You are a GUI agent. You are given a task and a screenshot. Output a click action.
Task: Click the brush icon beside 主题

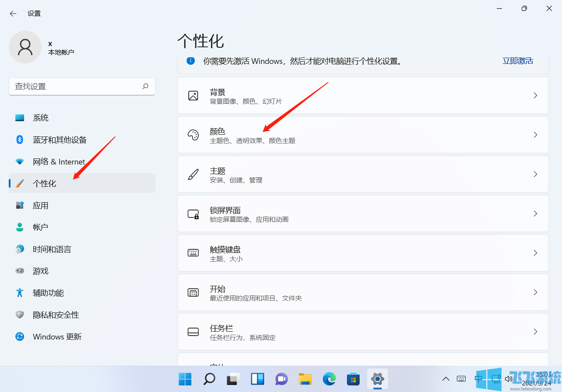tap(193, 174)
